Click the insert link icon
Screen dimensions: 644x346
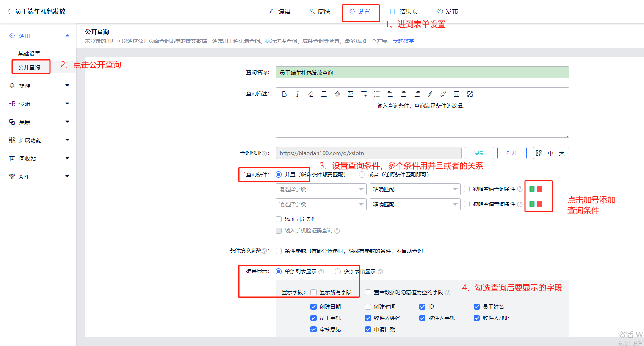pyautogui.click(x=430, y=94)
